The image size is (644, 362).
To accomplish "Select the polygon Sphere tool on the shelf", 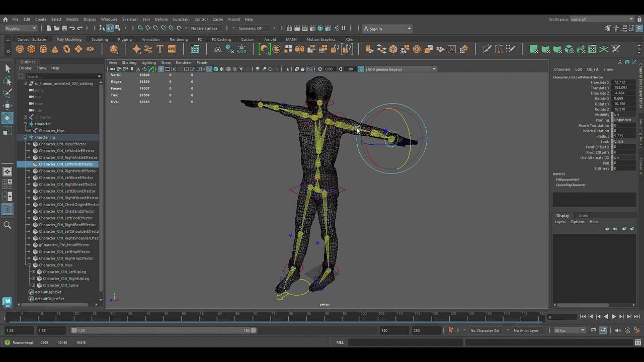I will 20,49.
